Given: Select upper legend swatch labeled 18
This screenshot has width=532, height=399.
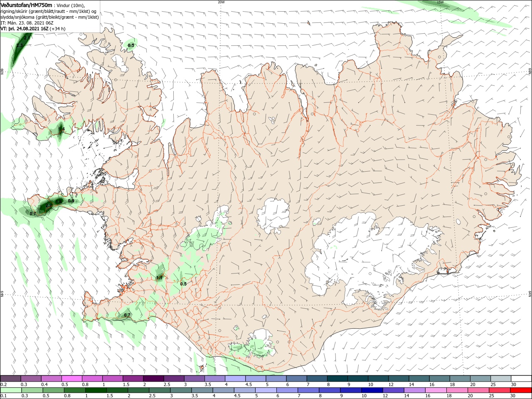Looking at the screenshot, I should coord(460,379).
